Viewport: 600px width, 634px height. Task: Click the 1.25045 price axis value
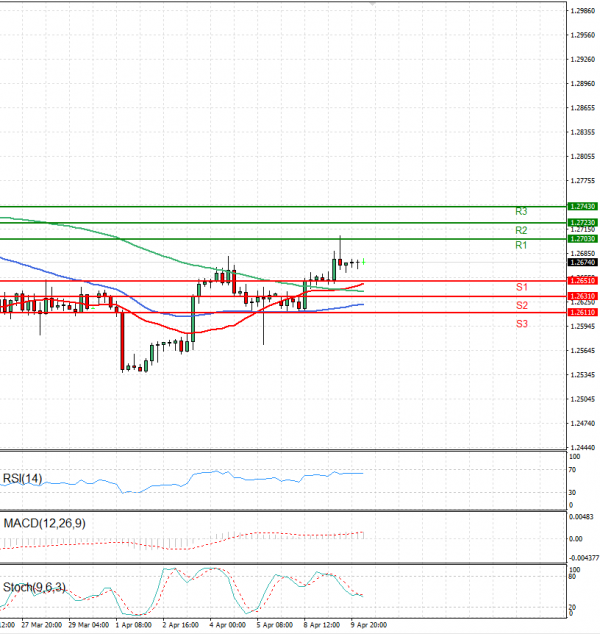coord(583,399)
